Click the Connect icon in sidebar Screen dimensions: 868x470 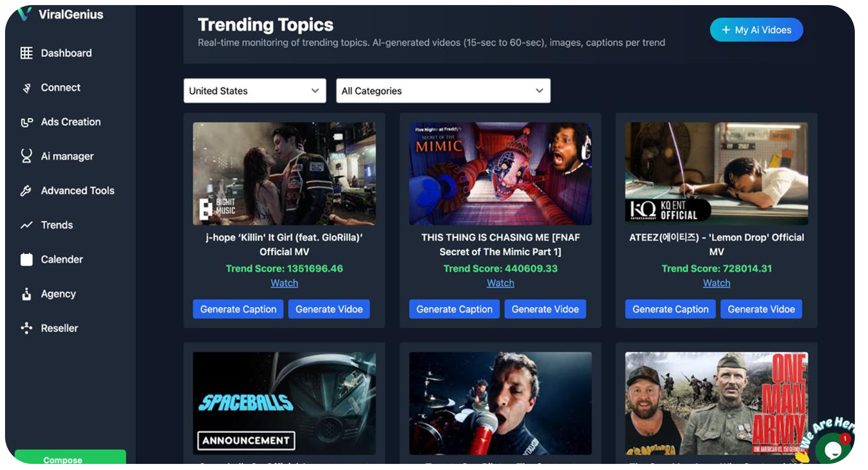point(26,88)
